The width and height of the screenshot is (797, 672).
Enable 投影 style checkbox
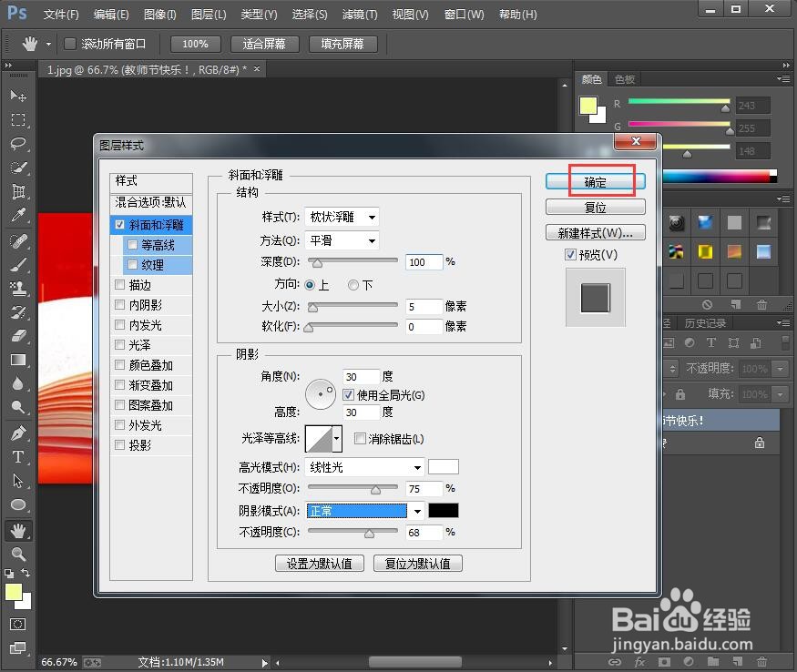[120, 445]
